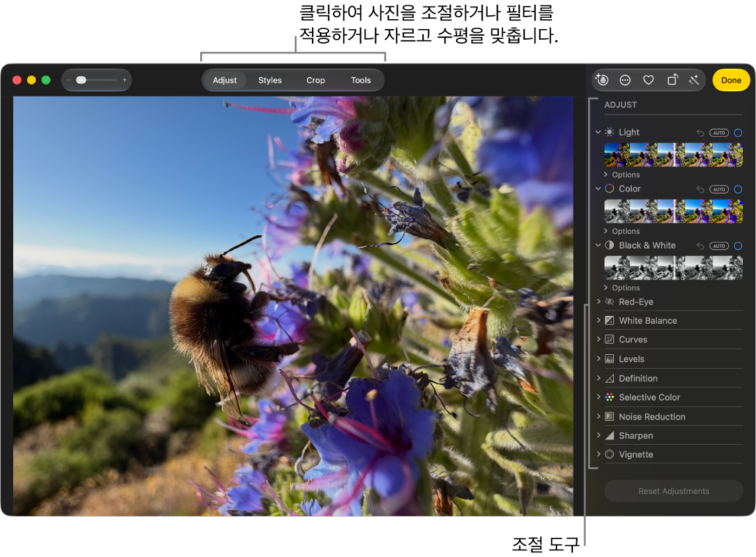Click the Auto Enhance magic wand icon
The image size is (756, 557).
pos(695,80)
